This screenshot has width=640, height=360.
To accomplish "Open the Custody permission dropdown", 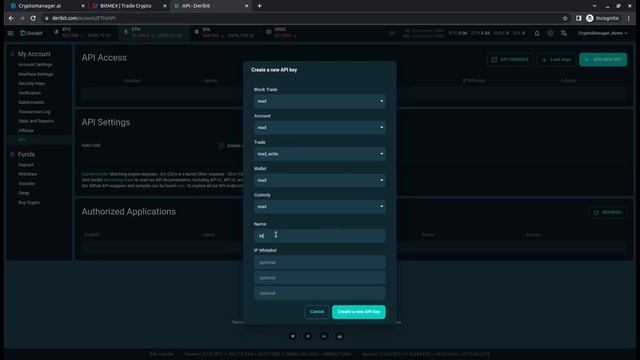I will pos(319,207).
